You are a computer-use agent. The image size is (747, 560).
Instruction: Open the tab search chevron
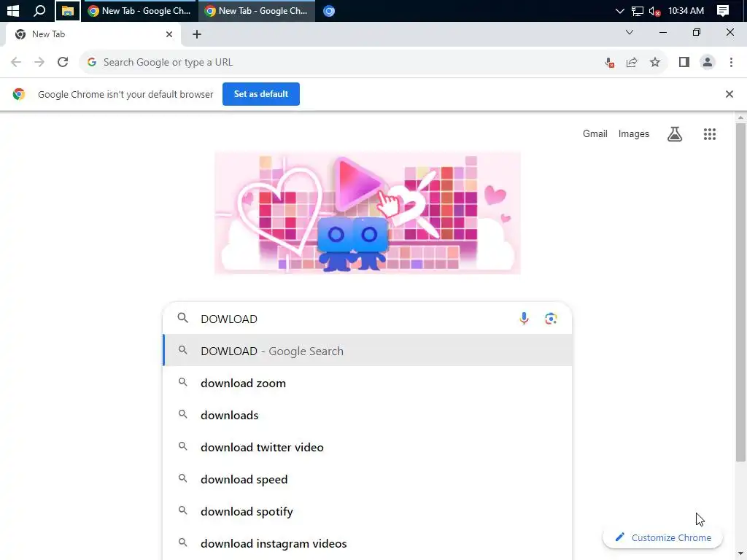click(630, 32)
